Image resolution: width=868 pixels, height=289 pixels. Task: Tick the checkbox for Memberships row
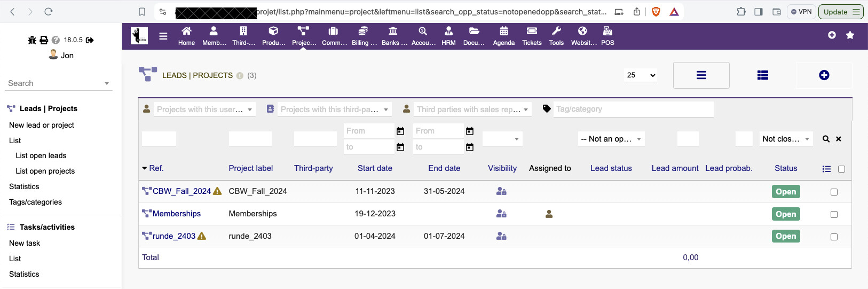point(834,214)
